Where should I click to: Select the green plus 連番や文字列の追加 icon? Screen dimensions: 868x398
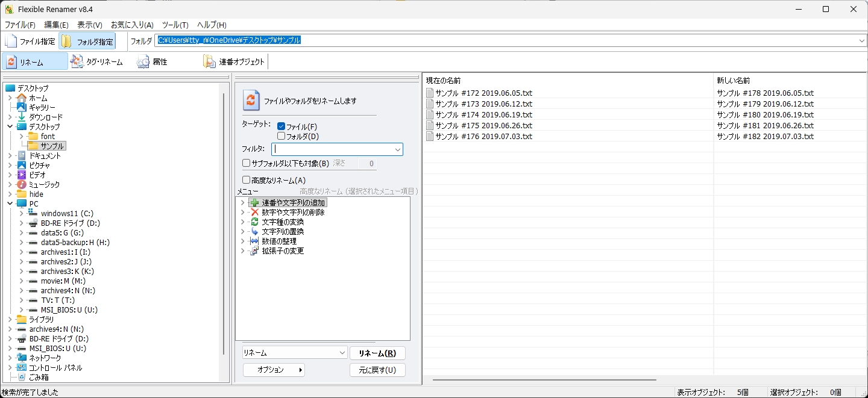click(254, 203)
